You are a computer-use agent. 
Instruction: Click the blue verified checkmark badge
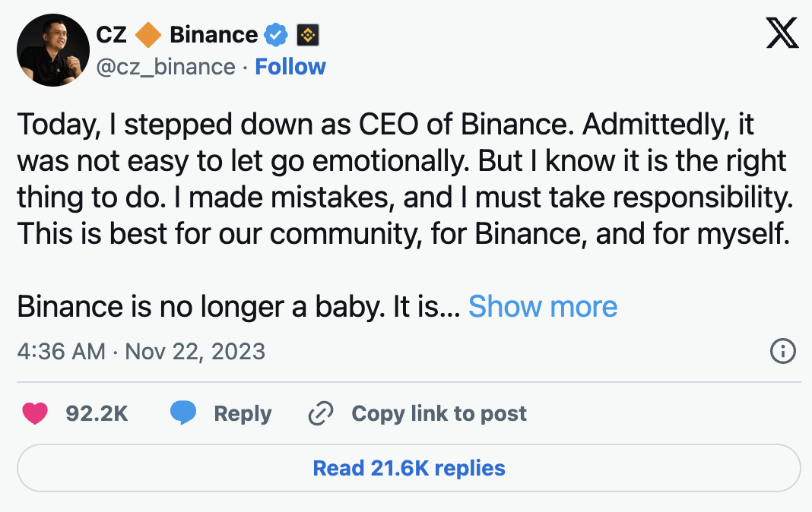pyautogui.click(x=275, y=35)
